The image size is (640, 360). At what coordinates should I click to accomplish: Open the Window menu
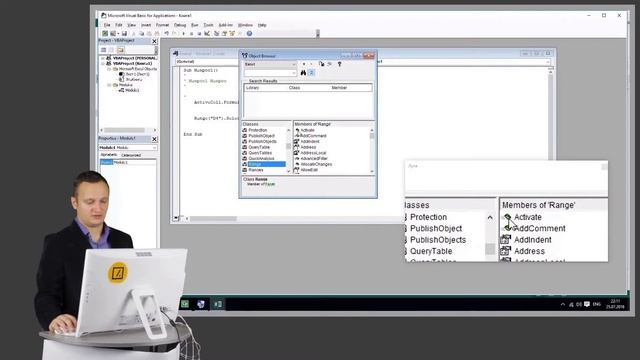[245, 25]
